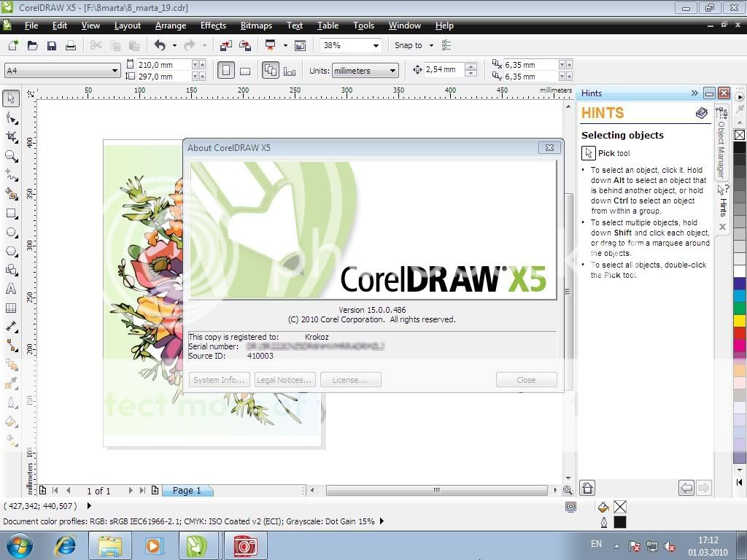Switch page to landscape orientation
The image size is (747, 560).
[x=245, y=71]
